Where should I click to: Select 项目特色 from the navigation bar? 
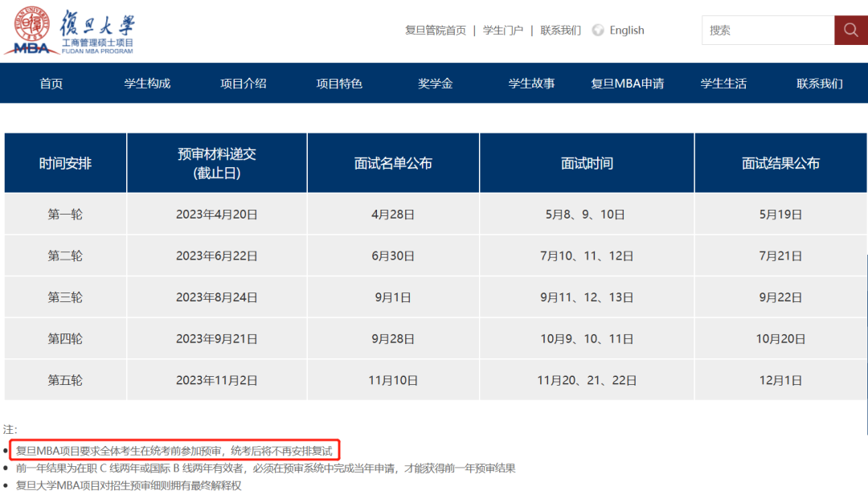(339, 84)
